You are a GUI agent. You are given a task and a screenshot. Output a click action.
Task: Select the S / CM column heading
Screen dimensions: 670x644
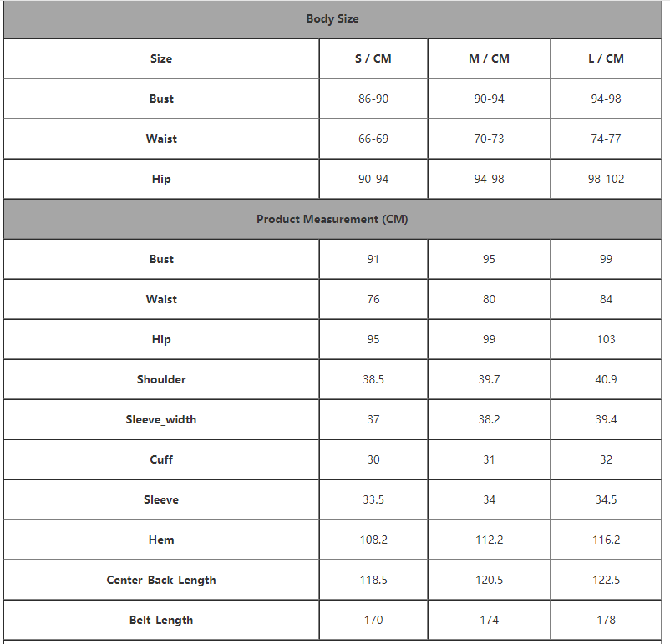pyautogui.click(x=373, y=58)
